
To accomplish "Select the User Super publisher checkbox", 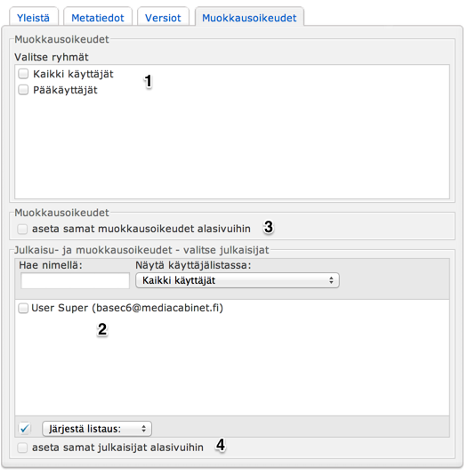I will [x=23, y=308].
